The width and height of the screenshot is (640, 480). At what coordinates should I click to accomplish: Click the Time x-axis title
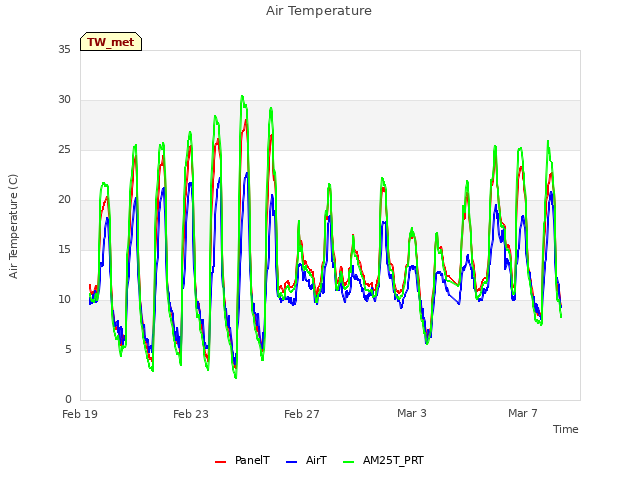tap(565, 429)
